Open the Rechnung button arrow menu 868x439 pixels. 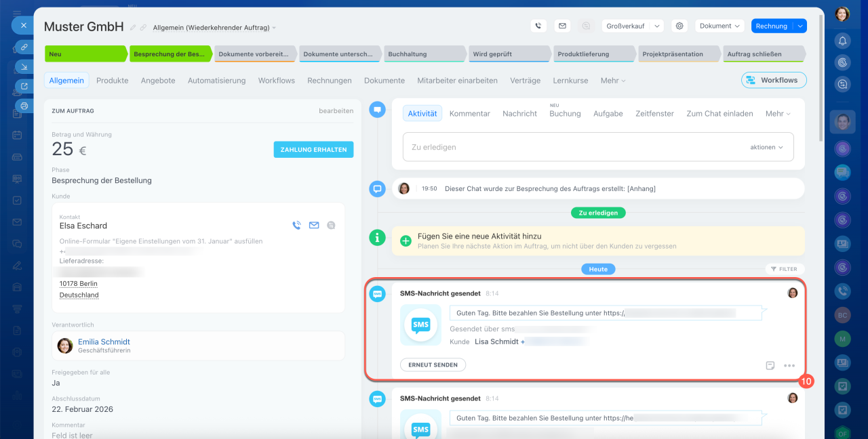(x=800, y=26)
